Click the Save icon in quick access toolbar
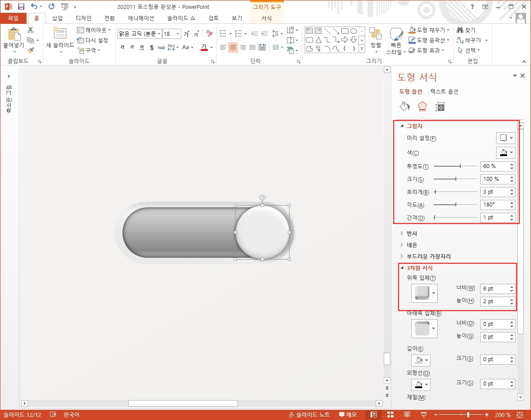The height and width of the screenshot is (420, 531). [x=21, y=7]
